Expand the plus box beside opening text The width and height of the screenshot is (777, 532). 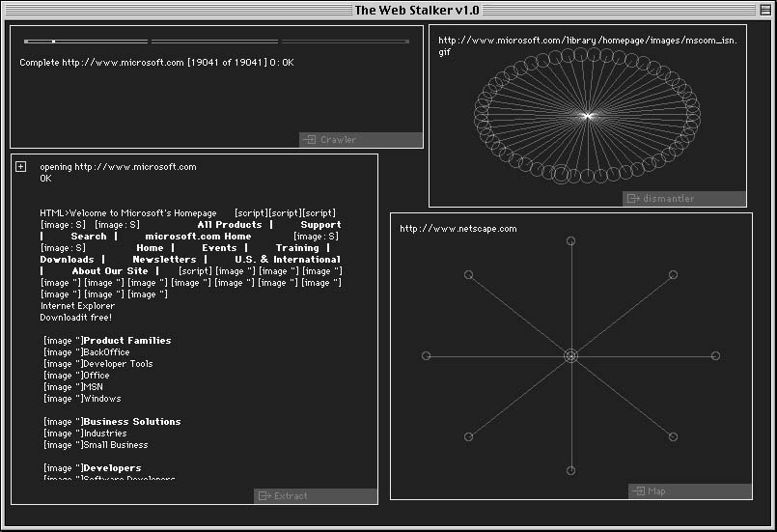pos(21,167)
